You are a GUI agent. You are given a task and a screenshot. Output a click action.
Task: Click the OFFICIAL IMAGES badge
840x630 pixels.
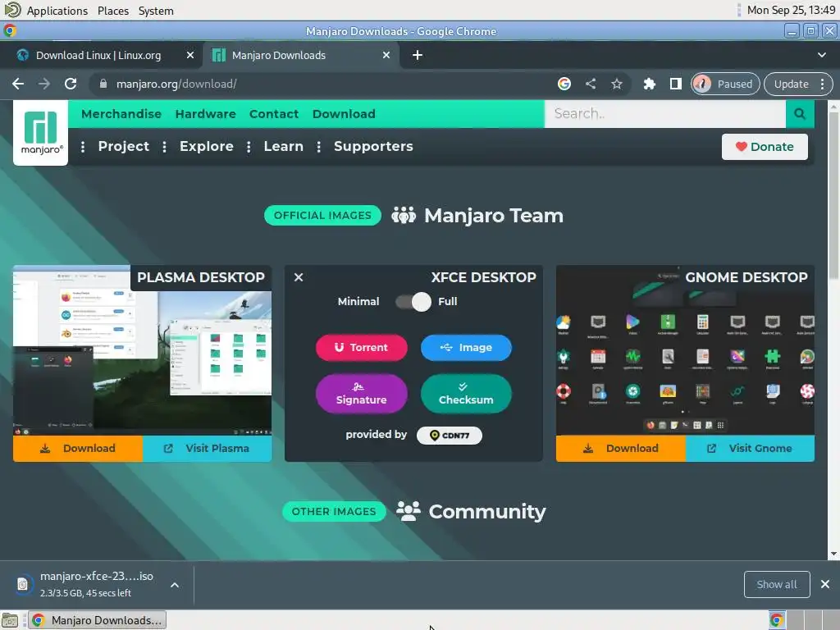click(x=322, y=216)
